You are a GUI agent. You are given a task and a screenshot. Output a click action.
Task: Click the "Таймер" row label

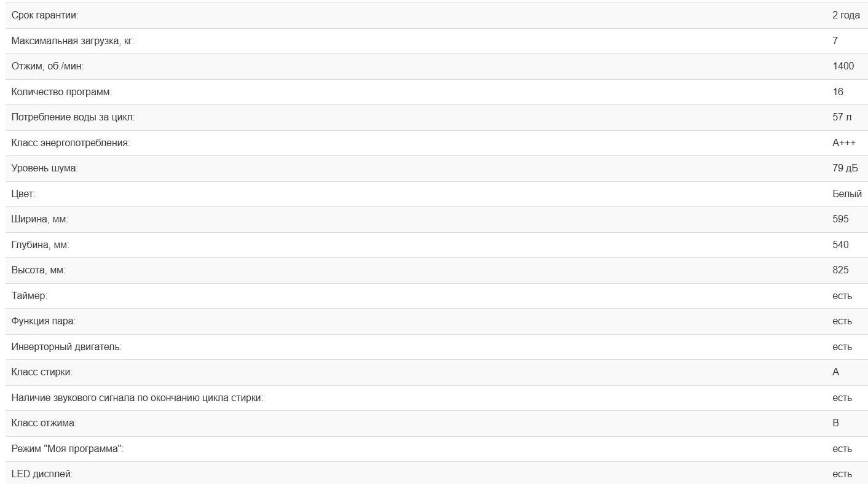click(x=29, y=296)
